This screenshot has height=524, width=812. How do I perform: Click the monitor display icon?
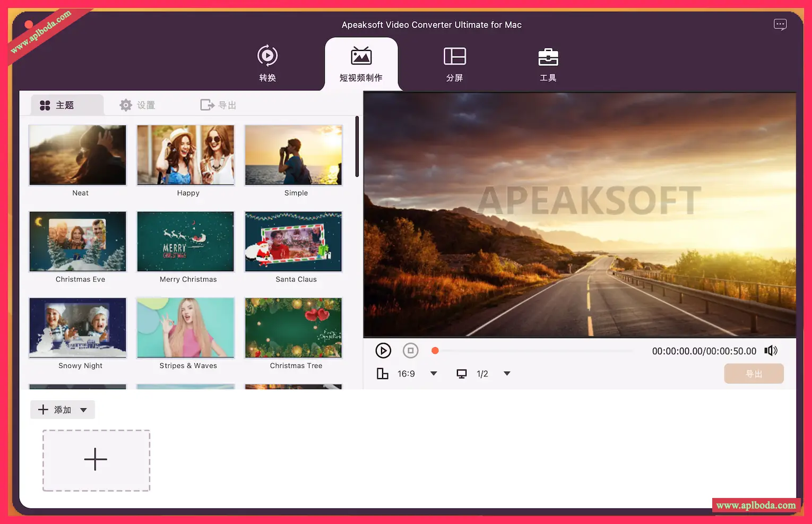tap(462, 374)
